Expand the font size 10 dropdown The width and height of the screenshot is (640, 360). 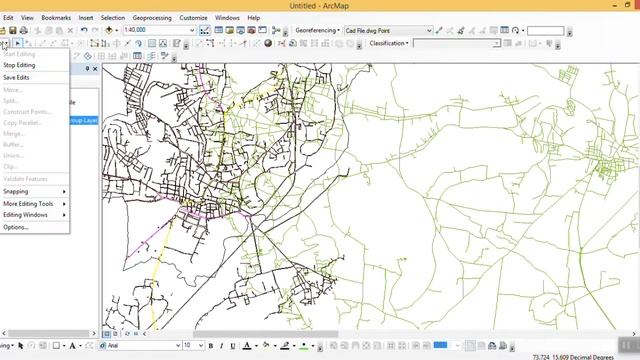click(x=201, y=346)
